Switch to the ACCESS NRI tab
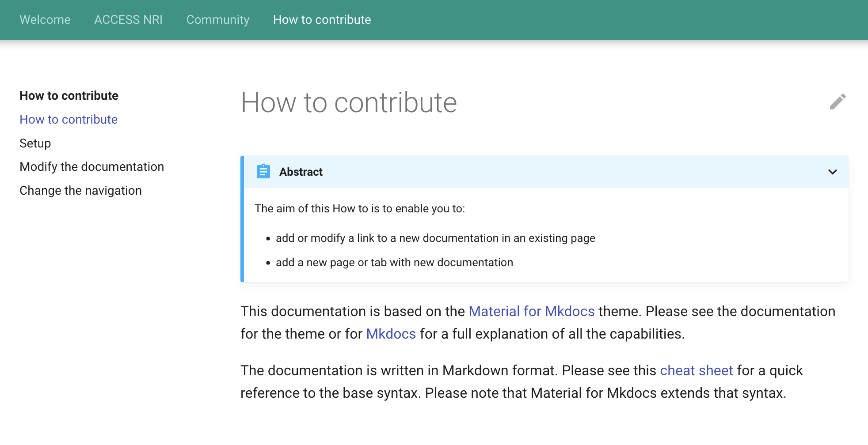868x445 pixels. click(128, 20)
